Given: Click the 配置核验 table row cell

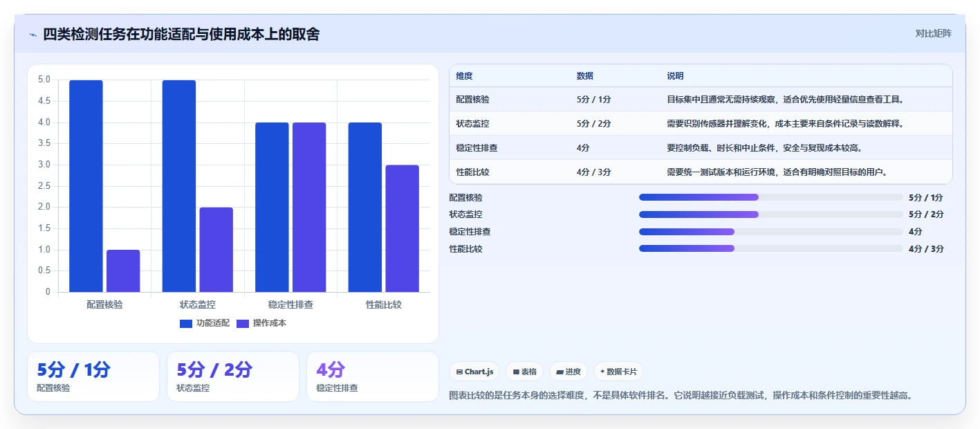Looking at the screenshot, I should [x=472, y=100].
